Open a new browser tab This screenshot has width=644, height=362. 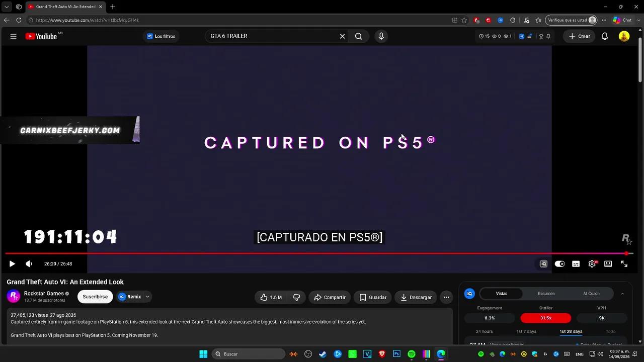(x=113, y=7)
